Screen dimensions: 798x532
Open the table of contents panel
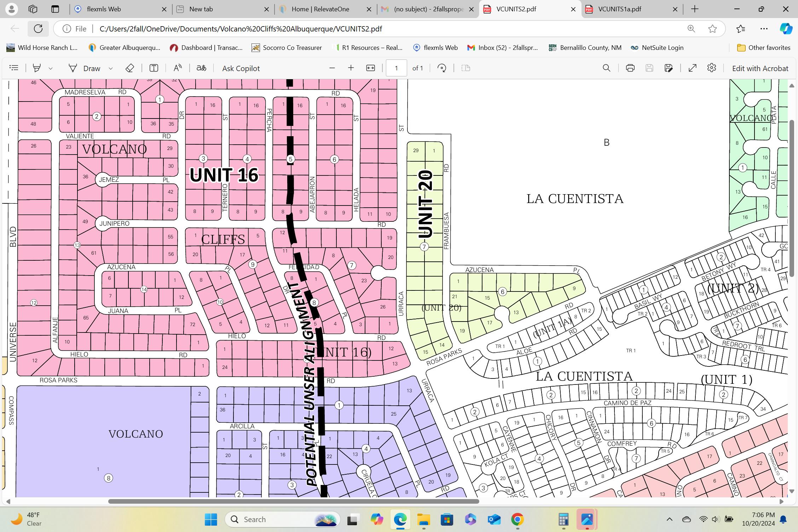coord(14,68)
